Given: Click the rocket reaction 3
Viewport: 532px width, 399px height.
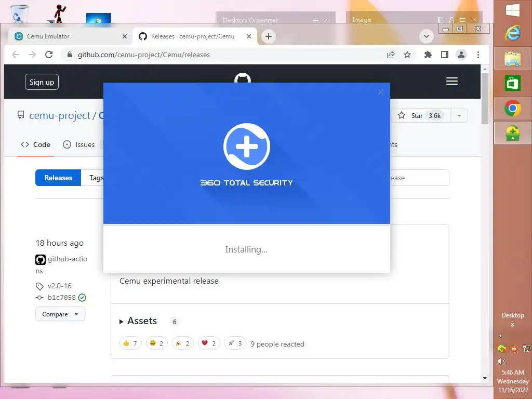Looking at the screenshot, I should [x=235, y=343].
